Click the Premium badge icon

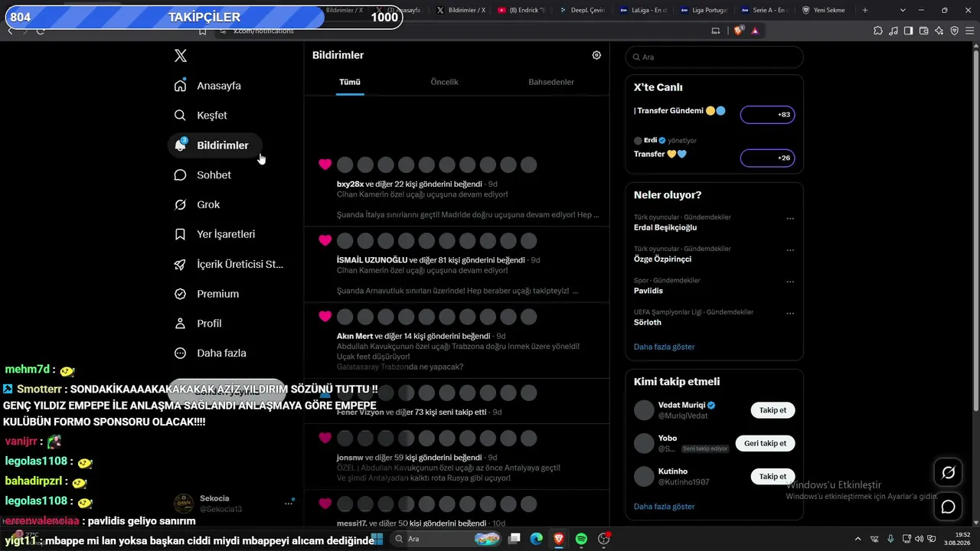[180, 294]
